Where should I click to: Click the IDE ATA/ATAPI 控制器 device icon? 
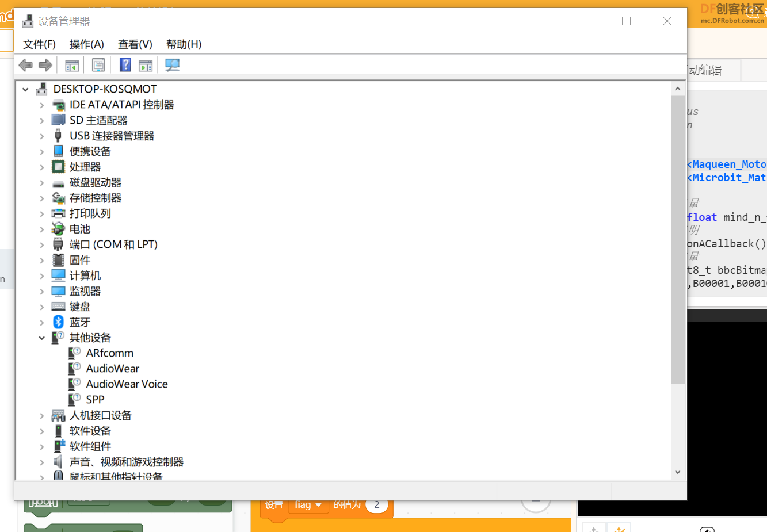[x=58, y=105]
